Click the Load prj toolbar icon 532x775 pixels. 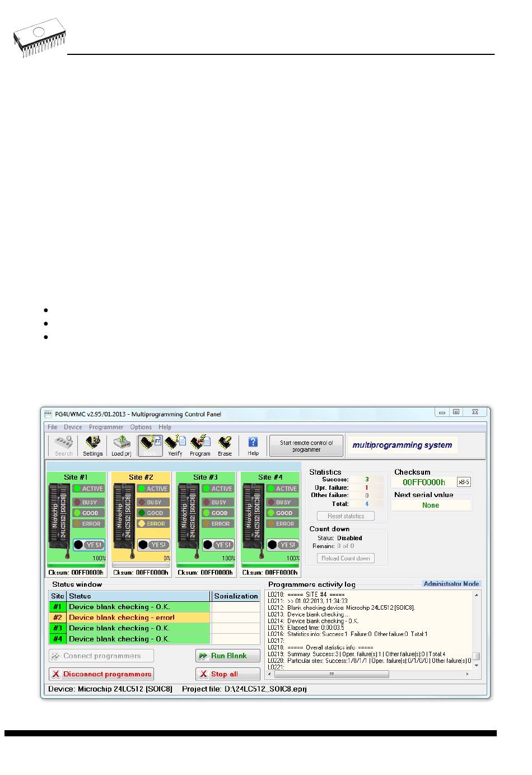coord(121,445)
